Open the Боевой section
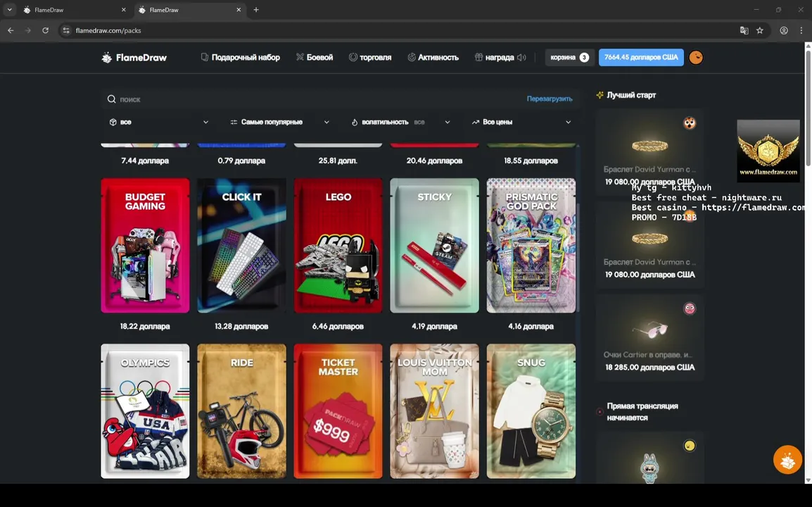This screenshot has width=812, height=507. (315, 58)
